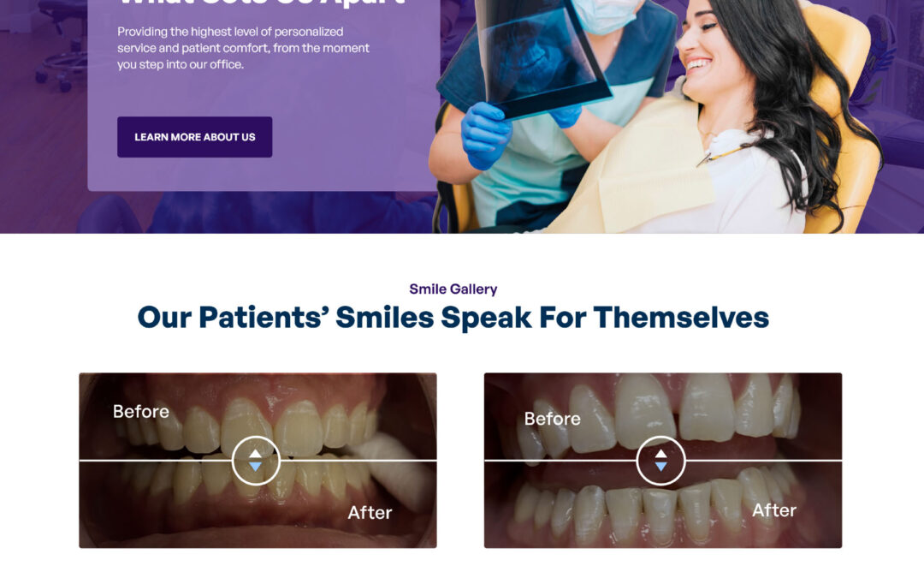Select the Before label on right teeth photo

click(x=552, y=419)
